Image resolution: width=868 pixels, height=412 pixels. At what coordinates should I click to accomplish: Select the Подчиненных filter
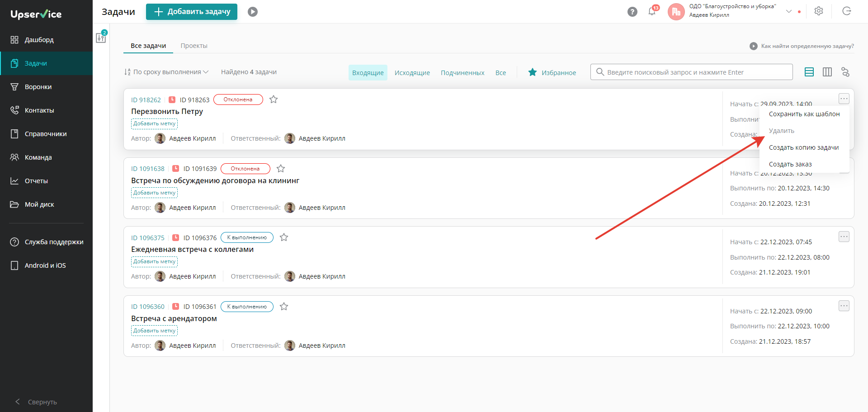pos(462,73)
